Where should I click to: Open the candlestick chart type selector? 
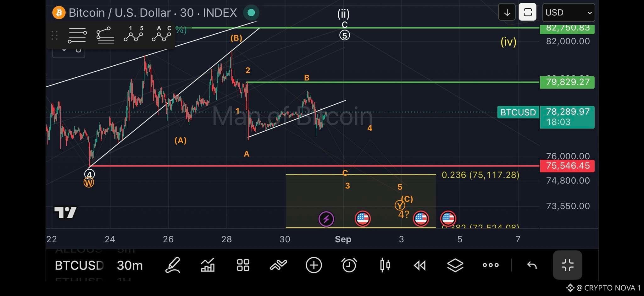coord(385,265)
